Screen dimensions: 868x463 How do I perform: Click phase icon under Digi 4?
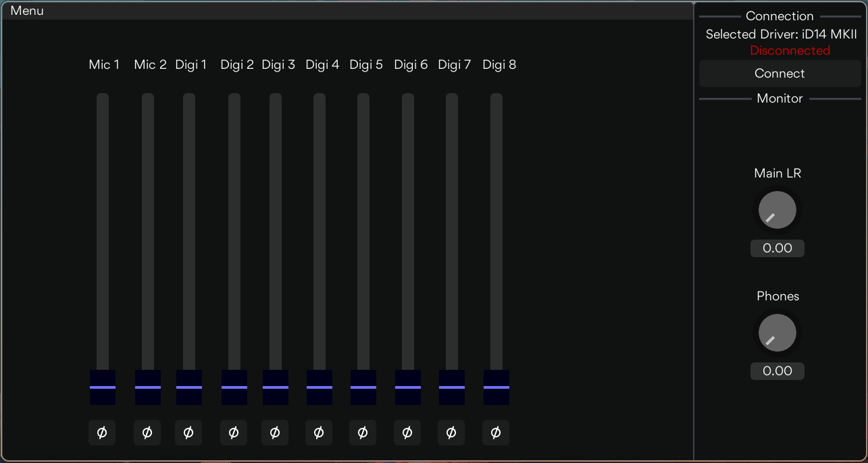pyautogui.click(x=320, y=433)
